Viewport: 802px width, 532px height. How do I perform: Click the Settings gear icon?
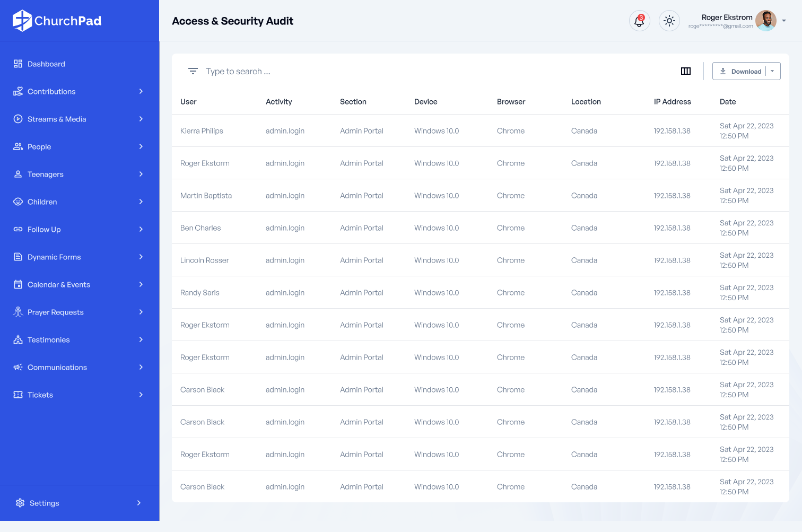(x=20, y=503)
